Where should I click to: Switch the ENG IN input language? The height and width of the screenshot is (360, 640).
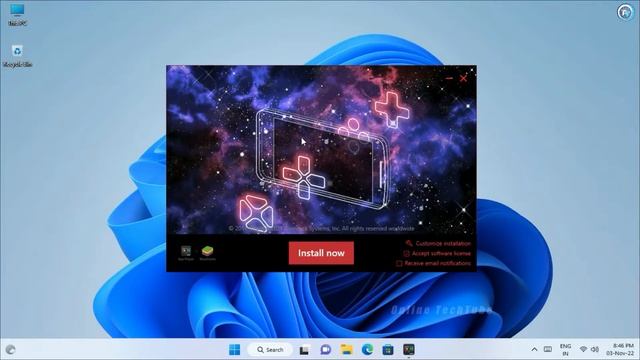click(x=565, y=349)
